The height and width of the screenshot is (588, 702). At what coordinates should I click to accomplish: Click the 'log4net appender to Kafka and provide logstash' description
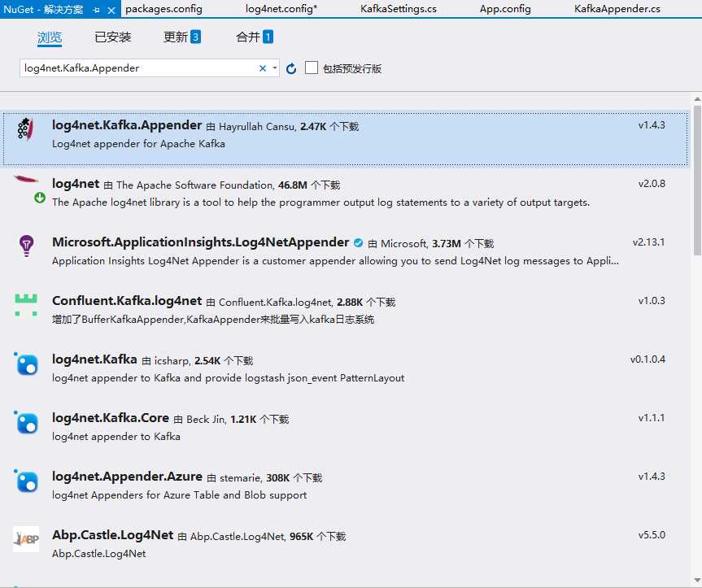click(228, 378)
